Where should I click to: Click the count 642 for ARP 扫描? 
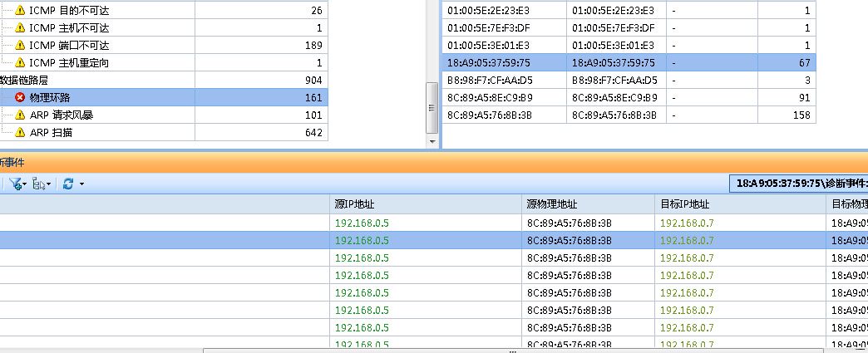pyautogui.click(x=313, y=133)
